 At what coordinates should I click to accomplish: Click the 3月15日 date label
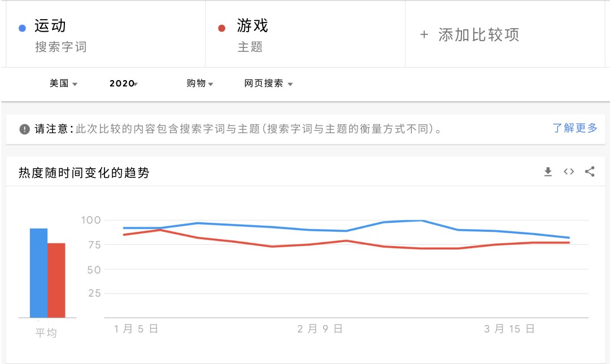509,329
